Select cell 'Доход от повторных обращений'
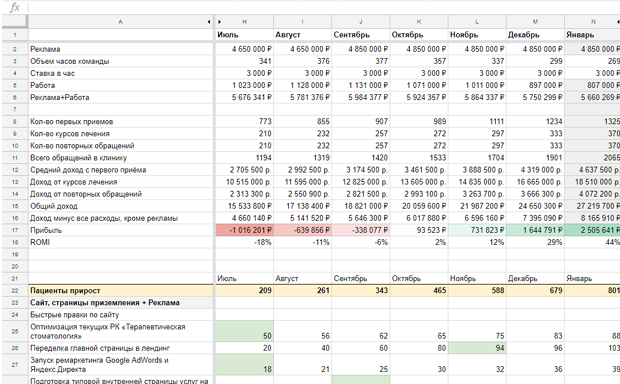 (121, 194)
